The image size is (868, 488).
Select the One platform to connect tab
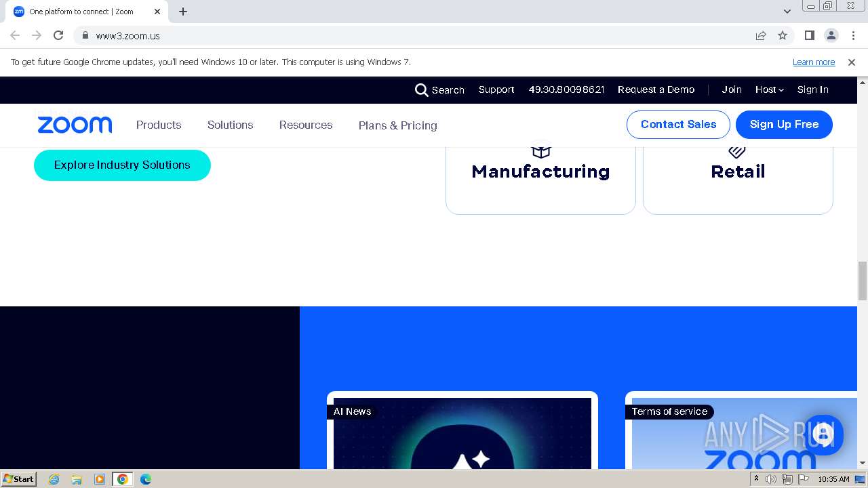pyautogui.click(x=88, y=12)
